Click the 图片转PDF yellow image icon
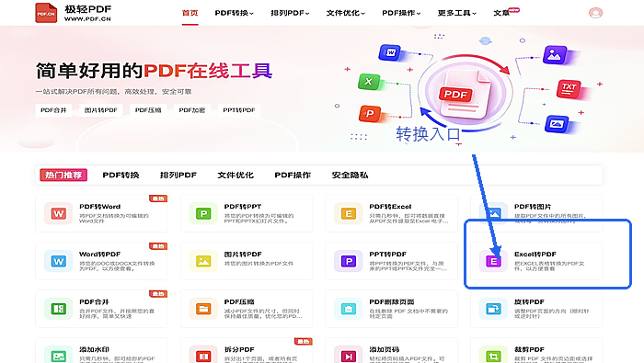Image resolution: width=644 pixels, height=363 pixels. [x=203, y=261]
